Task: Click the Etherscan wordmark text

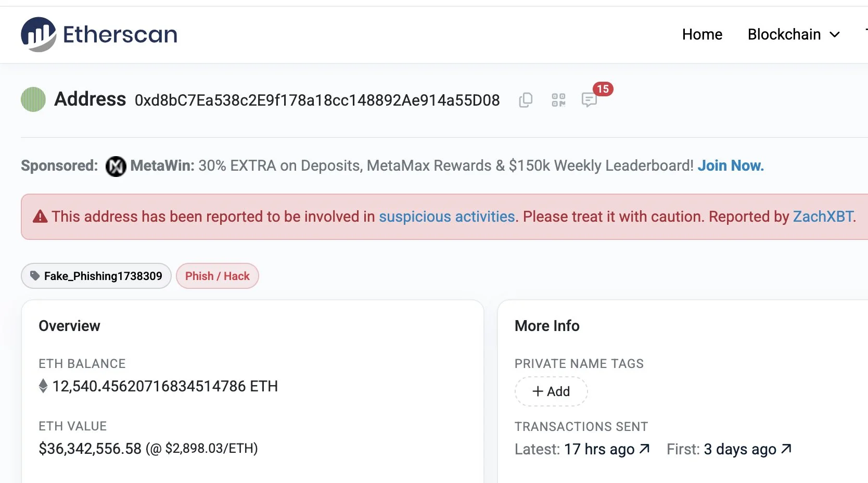Action: pos(120,34)
